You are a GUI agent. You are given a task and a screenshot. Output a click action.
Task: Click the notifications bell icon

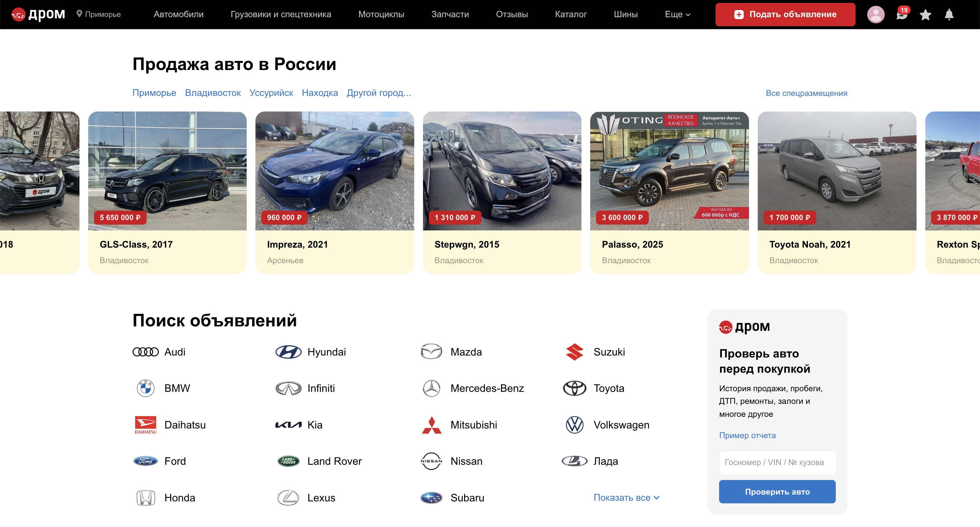click(x=949, y=15)
